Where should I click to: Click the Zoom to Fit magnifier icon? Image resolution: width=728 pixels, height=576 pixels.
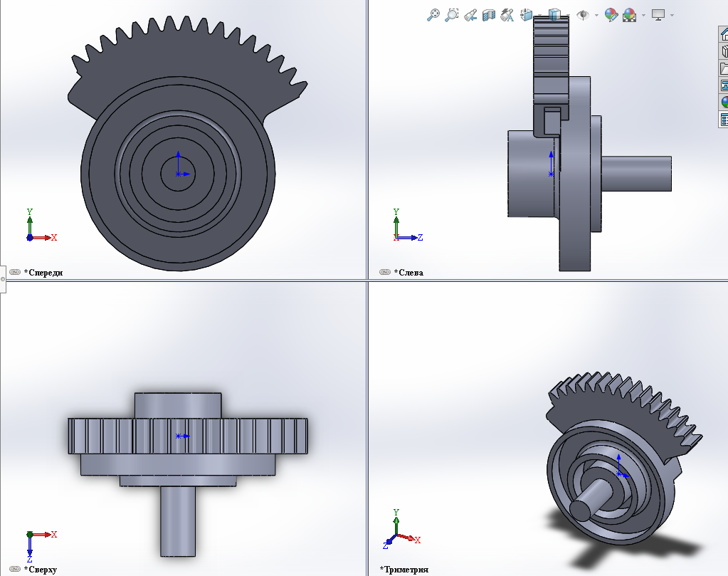[433, 15]
